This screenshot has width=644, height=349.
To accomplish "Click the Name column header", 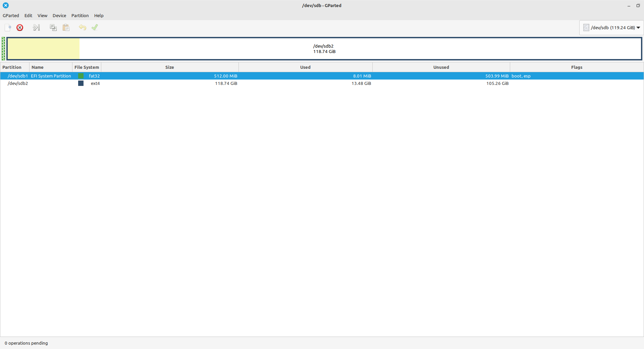I will (51, 67).
